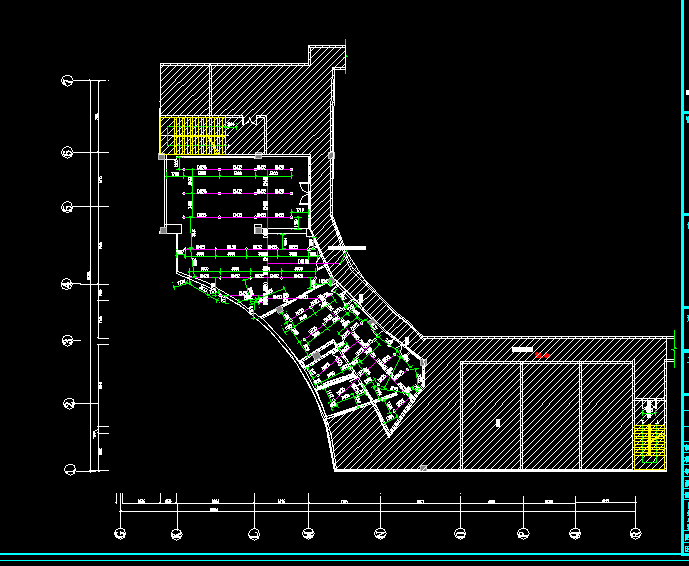The height and width of the screenshot is (566, 689).
Task: Select the middle rectangular room in the right wing
Action: click(x=550, y=415)
